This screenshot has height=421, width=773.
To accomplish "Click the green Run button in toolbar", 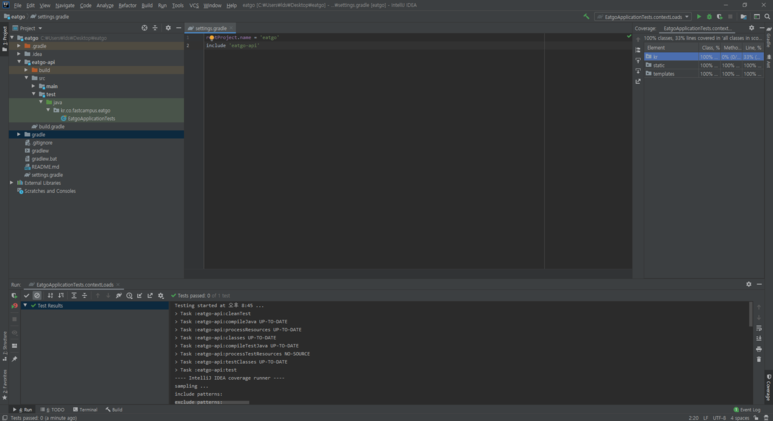I will pos(699,17).
